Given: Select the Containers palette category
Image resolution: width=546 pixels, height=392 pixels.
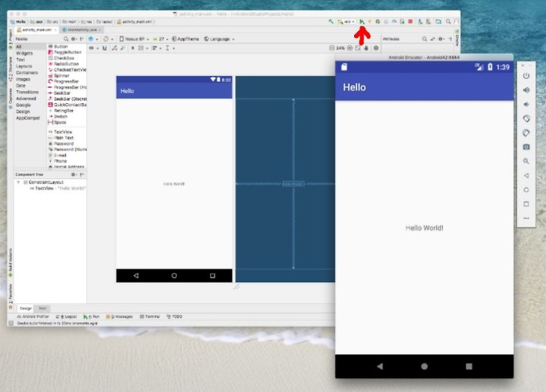Looking at the screenshot, I should pos(27,73).
